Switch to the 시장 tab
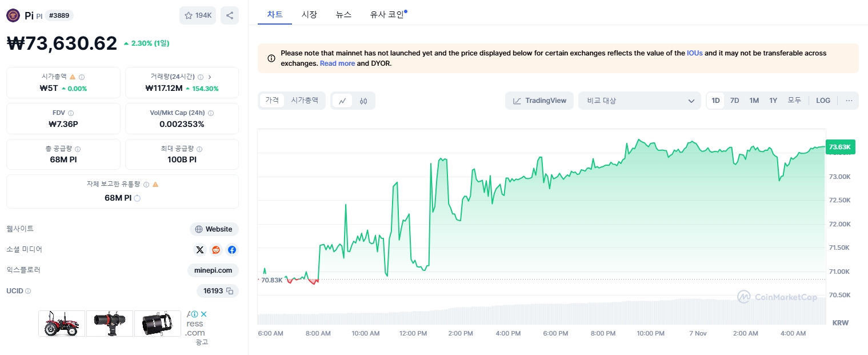868x355 pixels. click(309, 14)
